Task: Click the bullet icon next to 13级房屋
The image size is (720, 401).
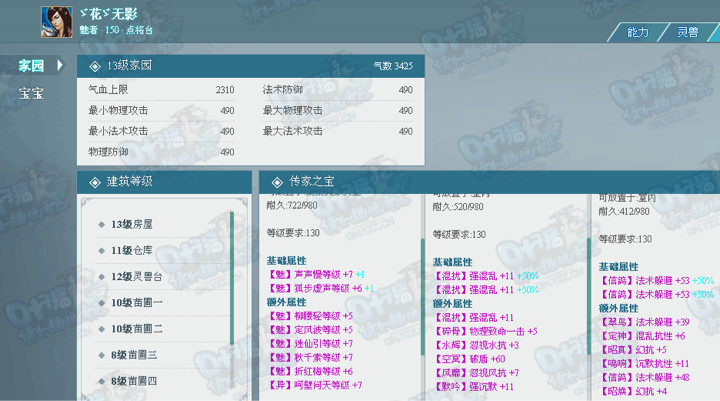Action: (x=102, y=224)
